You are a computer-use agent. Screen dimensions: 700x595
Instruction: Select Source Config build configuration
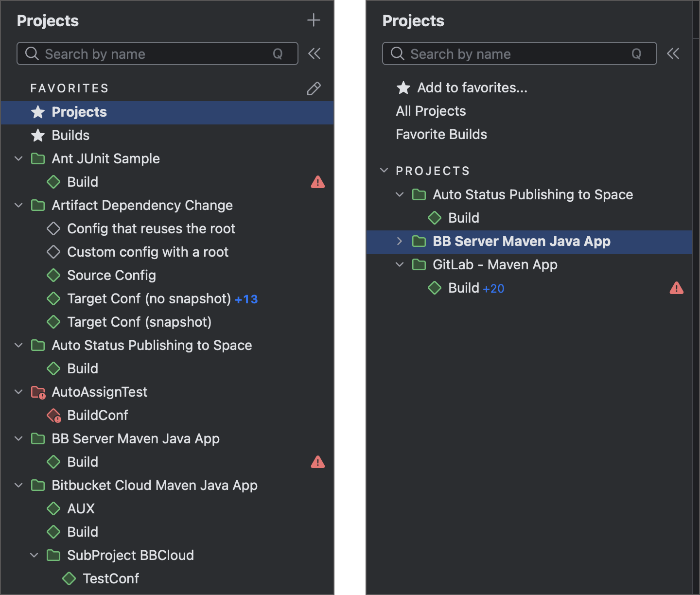point(111,276)
